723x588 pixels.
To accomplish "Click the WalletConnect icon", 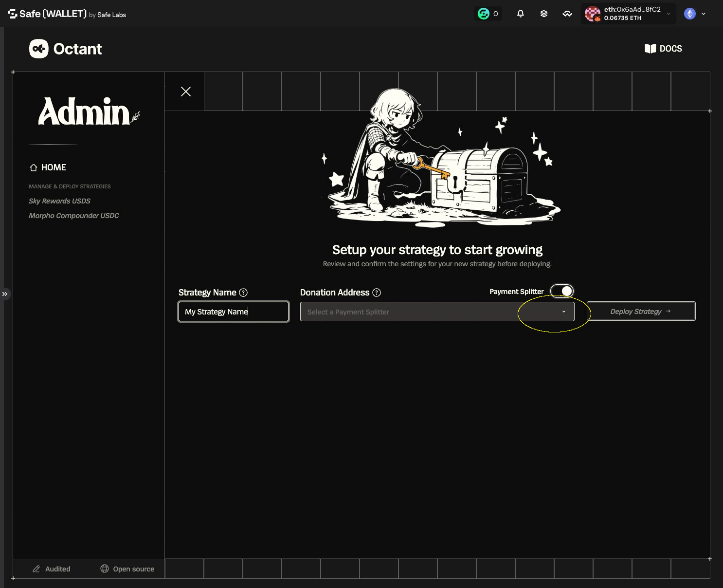I will (x=567, y=14).
